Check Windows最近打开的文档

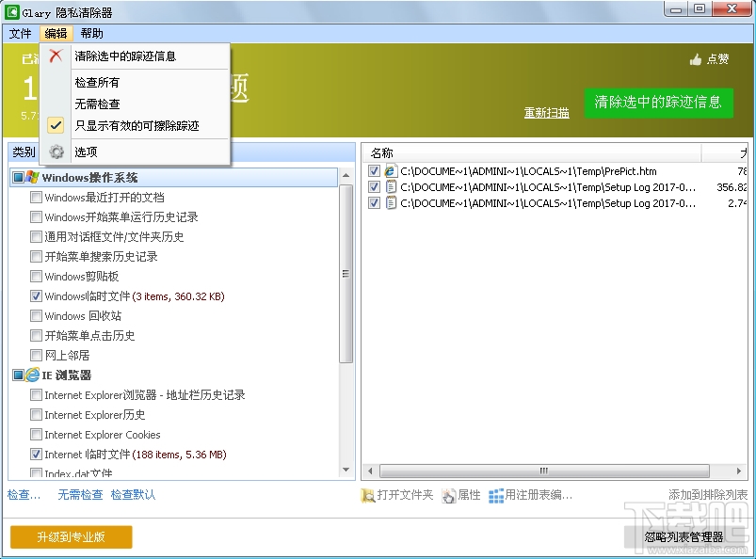[x=36, y=197]
